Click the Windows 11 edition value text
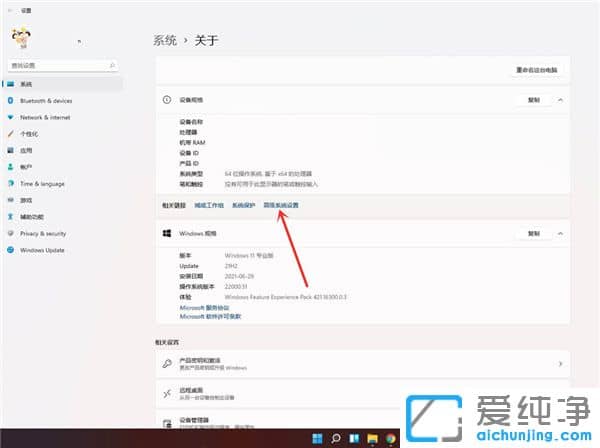The width and height of the screenshot is (600, 448). tap(249, 256)
